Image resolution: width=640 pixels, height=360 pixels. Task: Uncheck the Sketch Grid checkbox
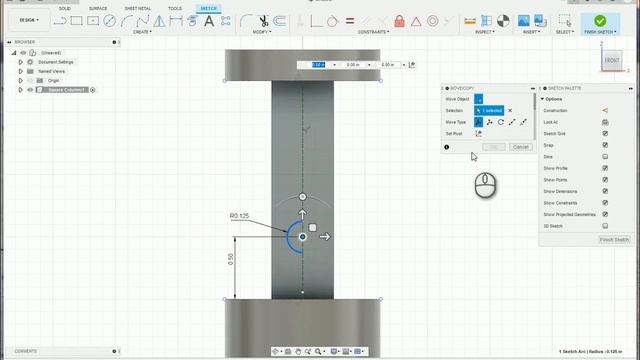click(605, 133)
